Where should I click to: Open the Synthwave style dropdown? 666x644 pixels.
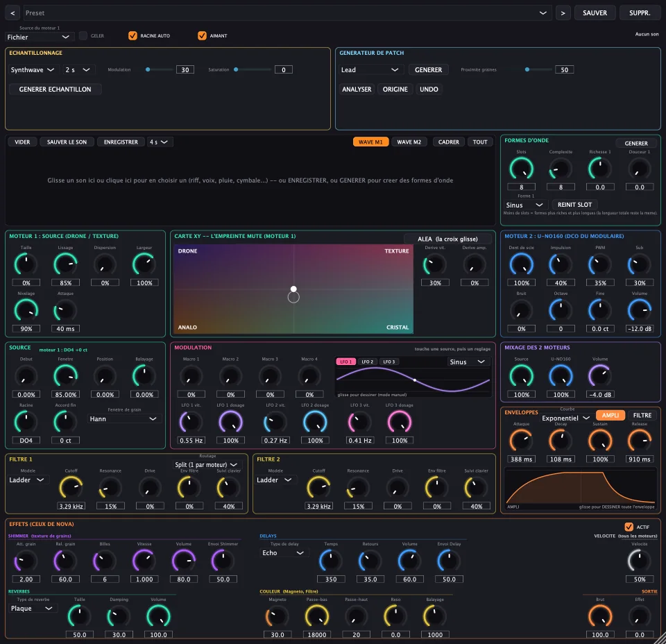click(33, 69)
